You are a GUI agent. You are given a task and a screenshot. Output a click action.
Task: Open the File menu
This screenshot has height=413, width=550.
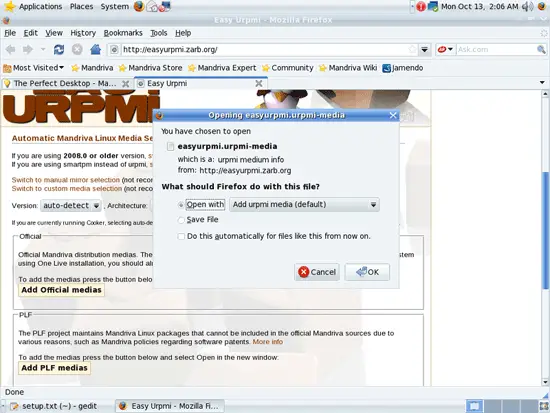(x=10, y=33)
